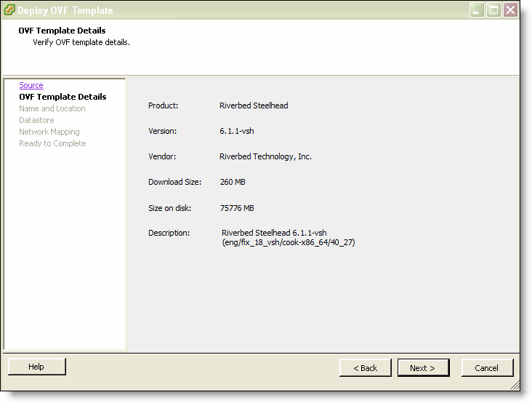This screenshot has width=532, height=403.
Task: Click vendor text Riverbed Technology, Inc.
Action: [266, 156]
